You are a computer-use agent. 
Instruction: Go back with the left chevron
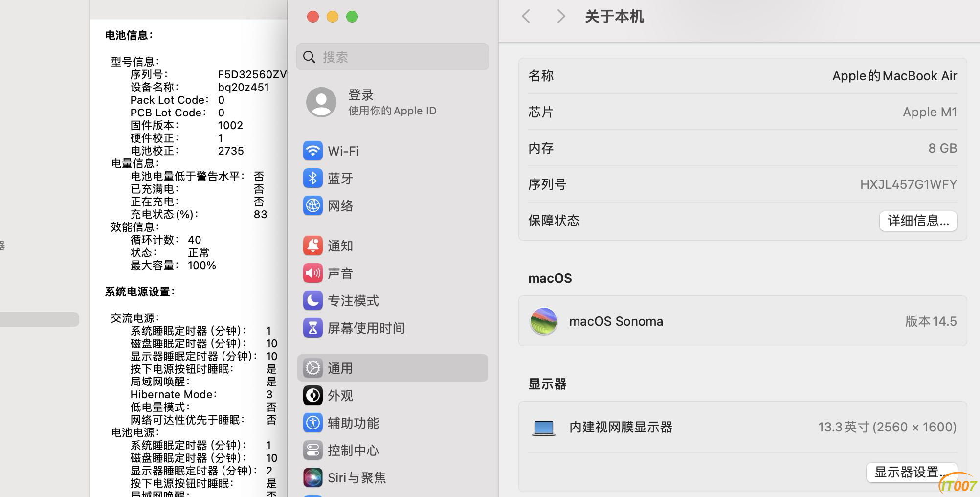[526, 16]
